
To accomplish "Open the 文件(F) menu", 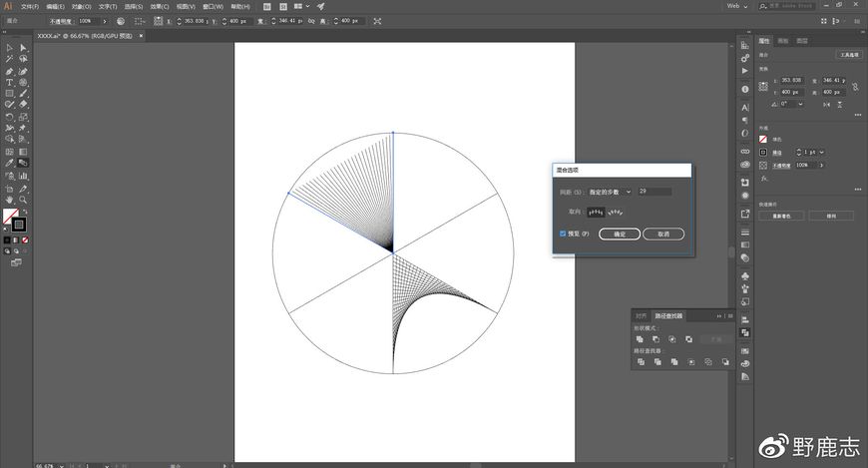I will pyautogui.click(x=30, y=7).
